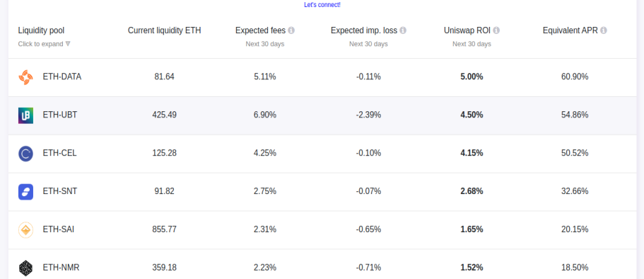Click the ETH-SAI token logo

(26, 229)
